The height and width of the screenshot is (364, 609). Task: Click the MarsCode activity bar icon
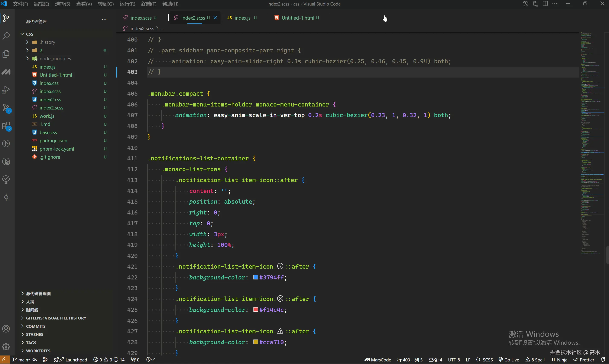6,72
